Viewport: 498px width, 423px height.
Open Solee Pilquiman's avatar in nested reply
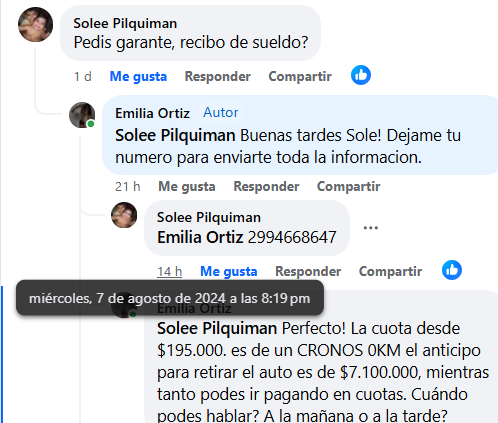[x=124, y=215]
